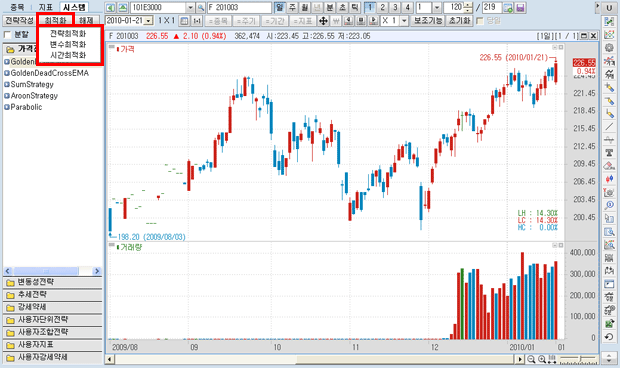
Task: Click the =종목 button
Action: click(219, 21)
